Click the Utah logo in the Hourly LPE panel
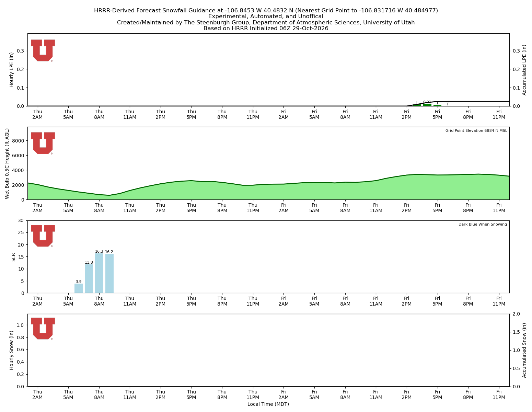 tap(43, 50)
